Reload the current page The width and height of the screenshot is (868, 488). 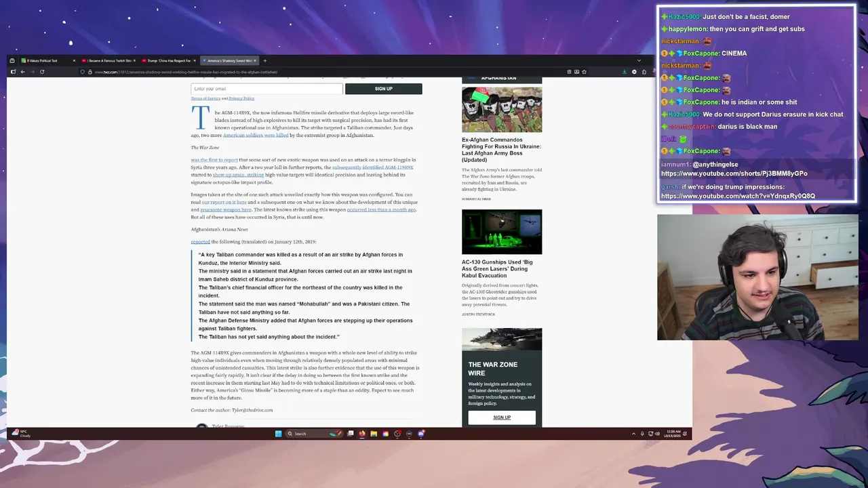pyautogui.click(x=42, y=72)
